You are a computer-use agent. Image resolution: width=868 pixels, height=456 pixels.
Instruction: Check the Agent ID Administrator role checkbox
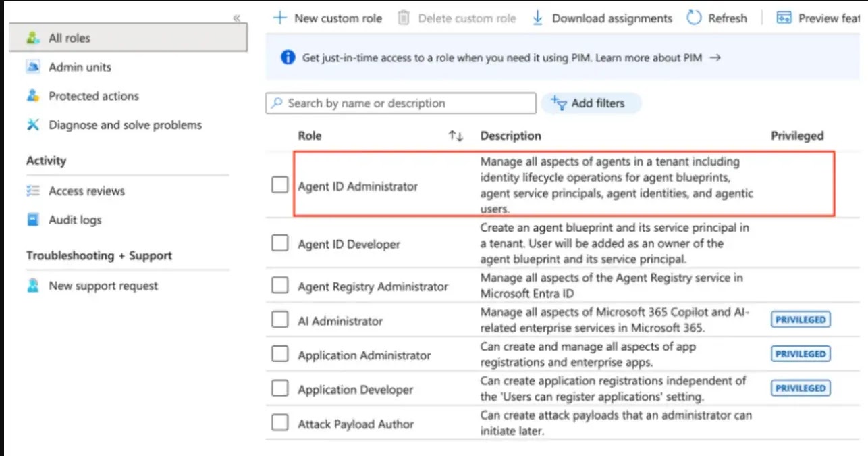click(280, 184)
